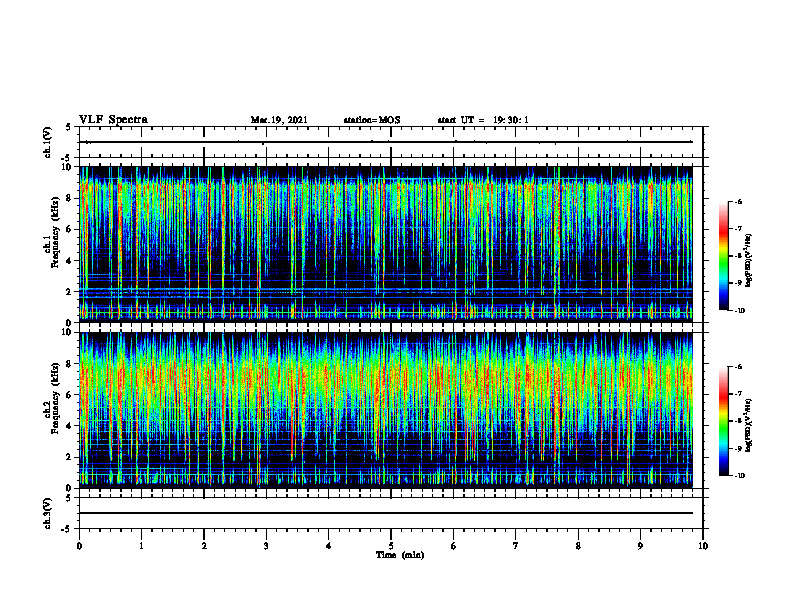Click the ch.3 voltage waveform trace

(x=386, y=513)
